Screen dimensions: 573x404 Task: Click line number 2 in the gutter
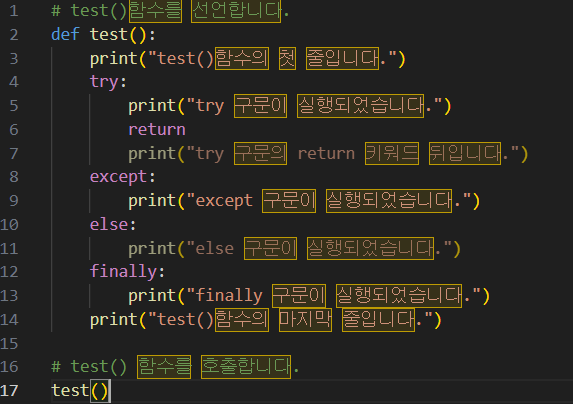click(x=14, y=35)
